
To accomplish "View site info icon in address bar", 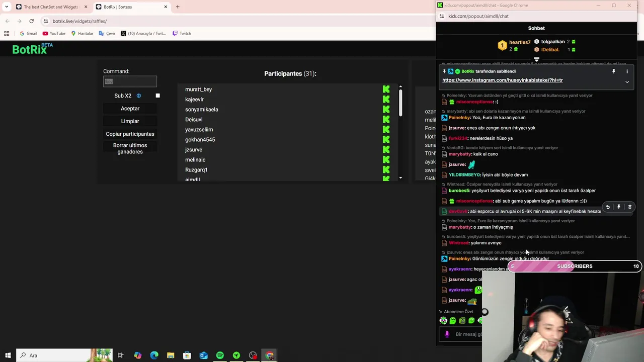I will click(x=46, y=21).
